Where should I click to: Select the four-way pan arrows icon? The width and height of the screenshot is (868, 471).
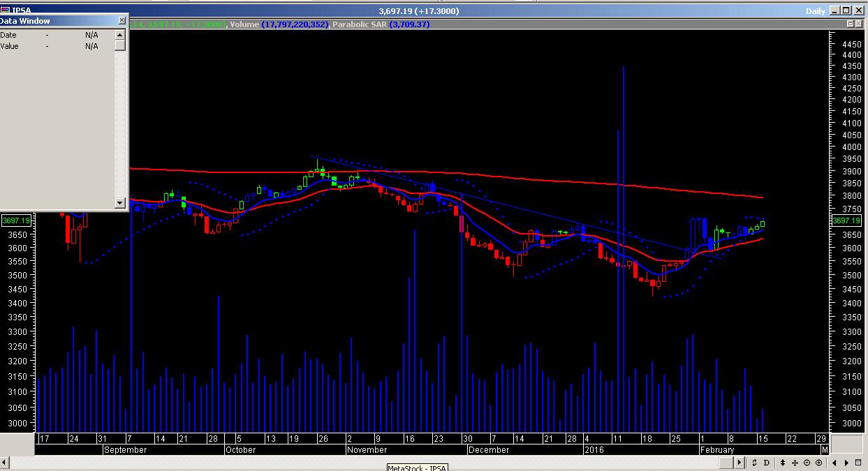click(x=795, y=463)
